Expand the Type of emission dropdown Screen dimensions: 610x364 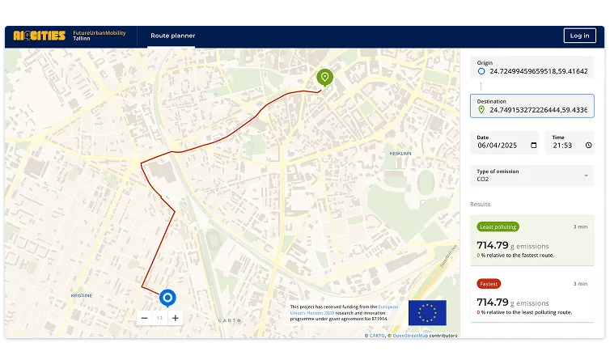pyautogui.click(x=532, y=176)
